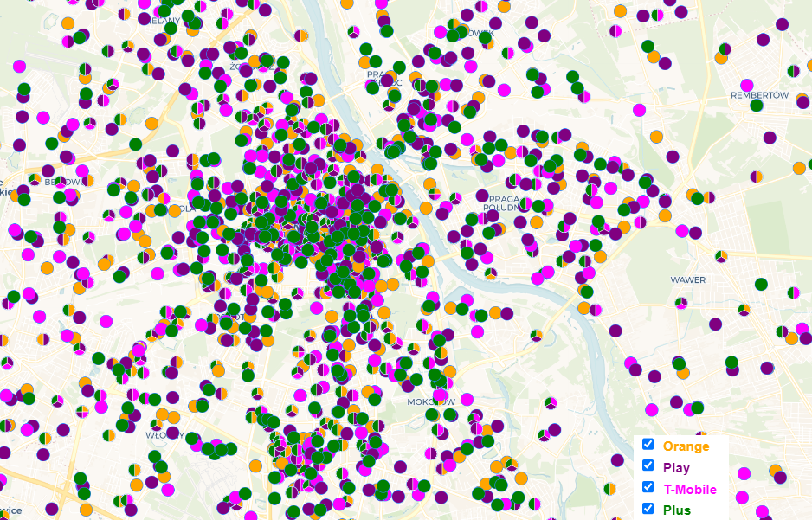Hide Plus markers using its checkbox
This screenshot has height=520, width=812.
coord(648,509)
